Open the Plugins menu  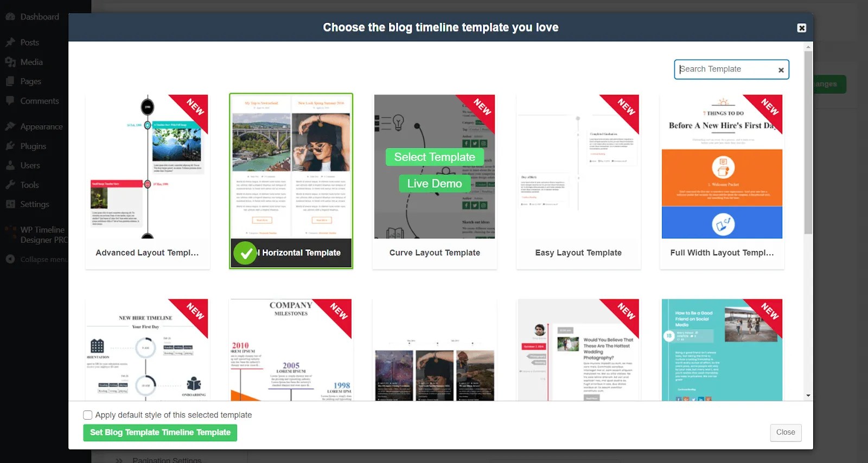click(34, 146)
